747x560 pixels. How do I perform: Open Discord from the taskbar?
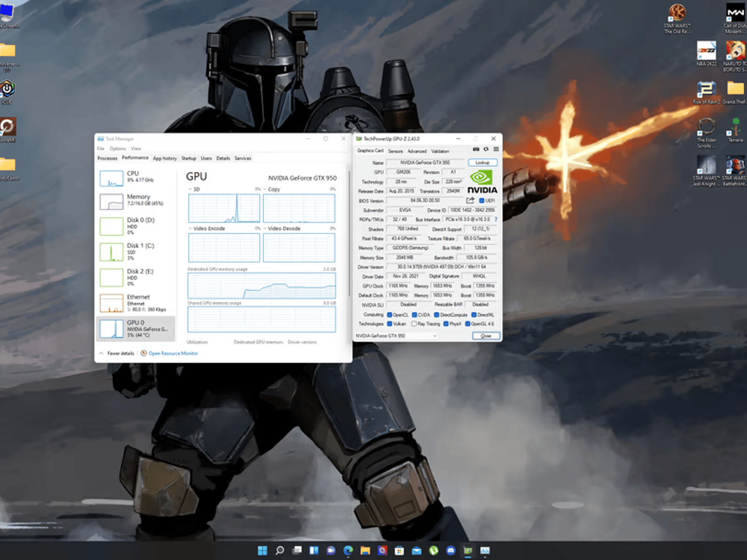pos(451,550)
